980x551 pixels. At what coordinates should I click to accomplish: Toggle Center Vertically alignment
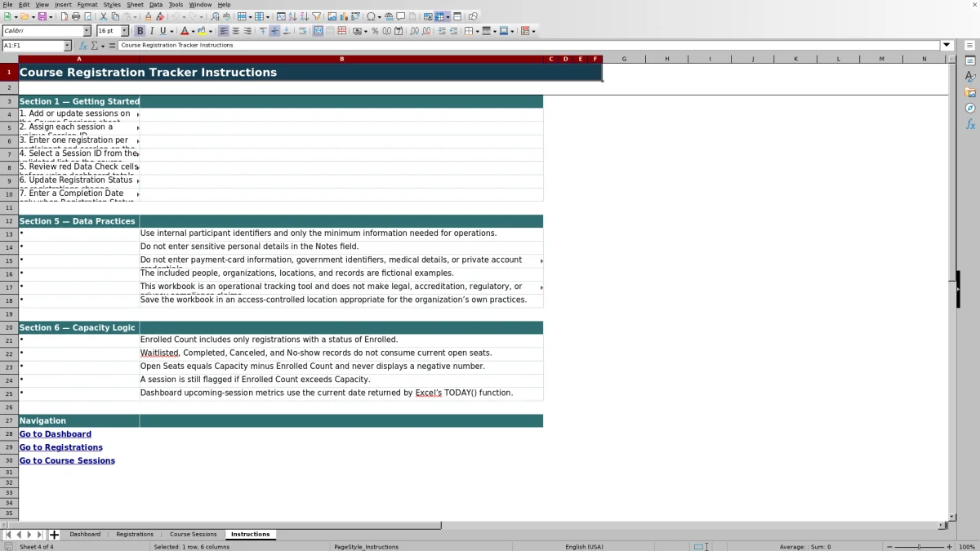point(274,31)
